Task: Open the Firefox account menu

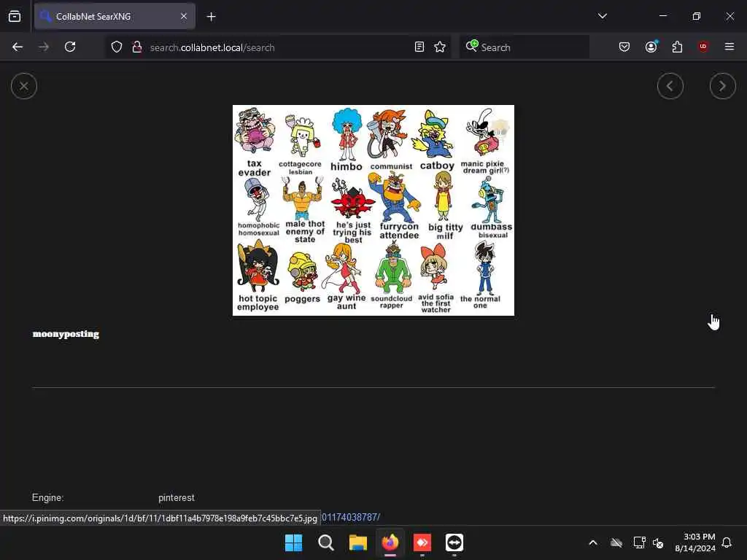Action: pos(651,47)
